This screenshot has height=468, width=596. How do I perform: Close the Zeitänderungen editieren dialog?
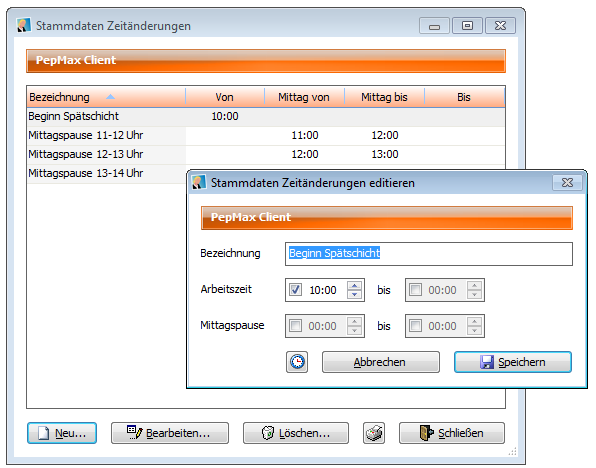tap(567, 182)
